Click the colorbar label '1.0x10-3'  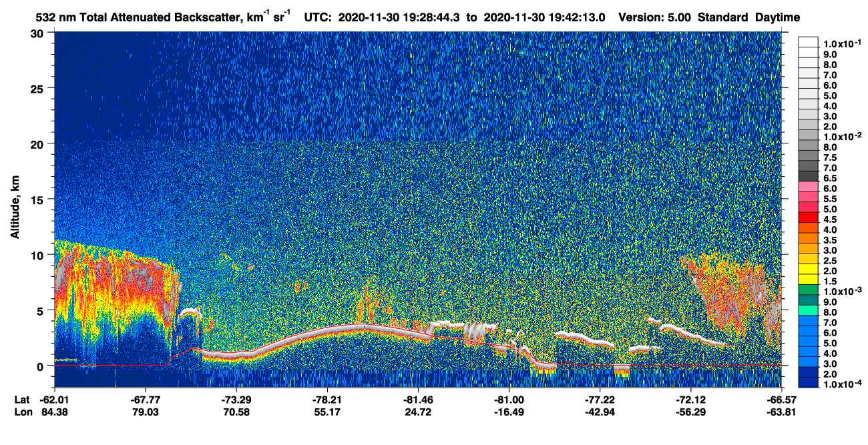[x=842, y=290]
